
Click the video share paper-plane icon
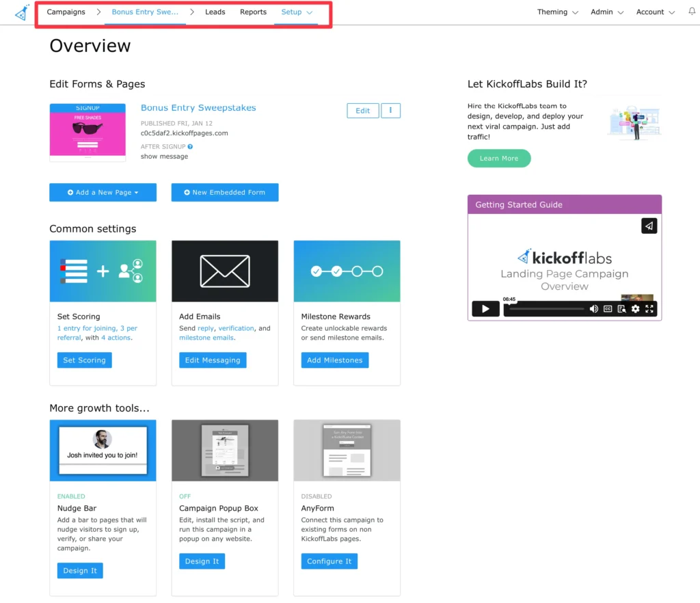(649, 226)
